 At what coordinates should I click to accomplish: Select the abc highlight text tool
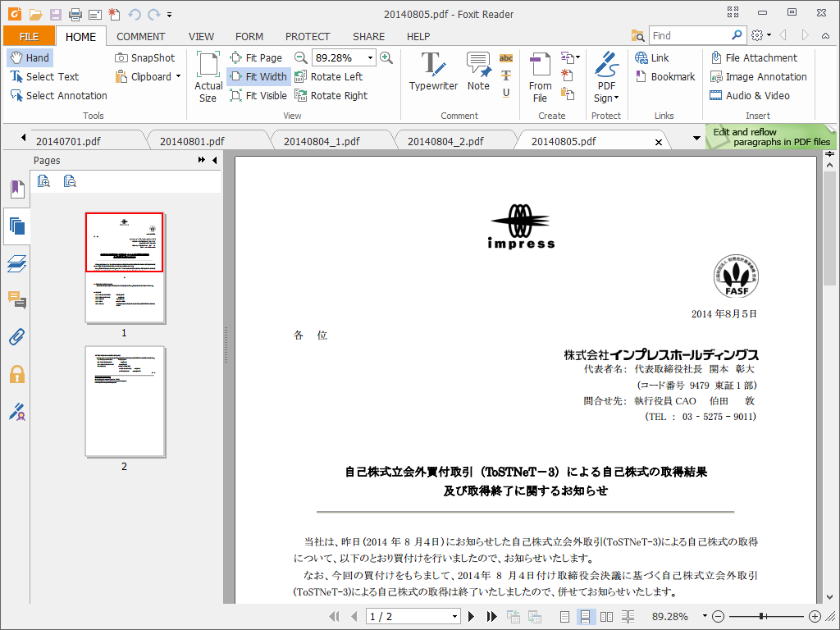506,58
